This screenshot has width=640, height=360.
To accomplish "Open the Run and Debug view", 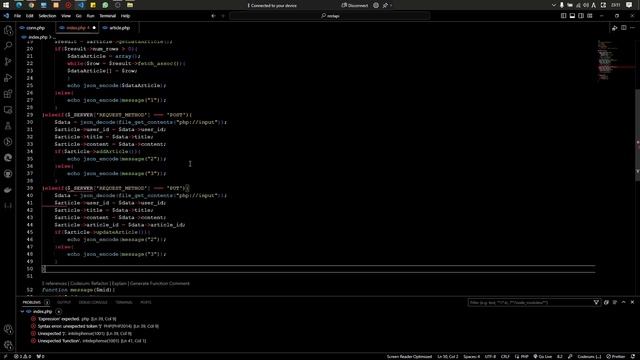I will coord(8,78).
